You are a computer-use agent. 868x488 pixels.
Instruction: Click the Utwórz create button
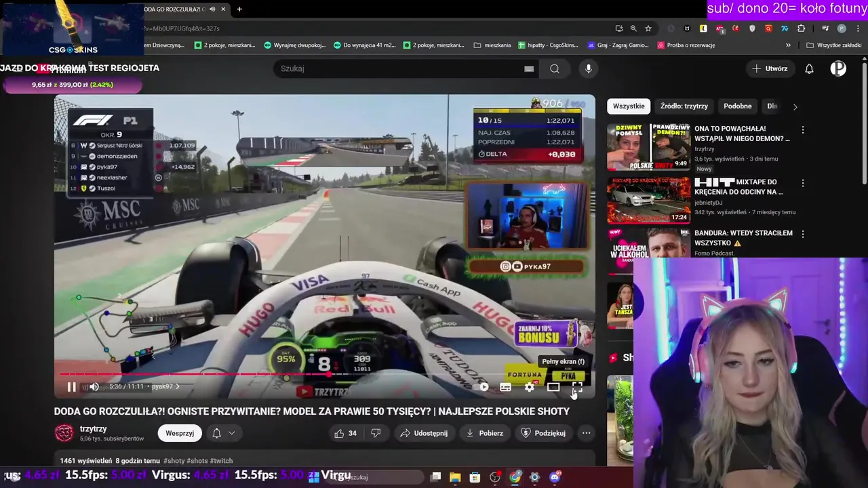[x=770, y=68]
